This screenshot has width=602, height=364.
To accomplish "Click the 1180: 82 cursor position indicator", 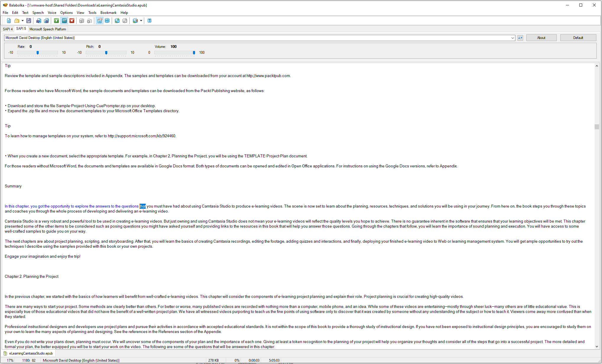I will tap(29, 360).
